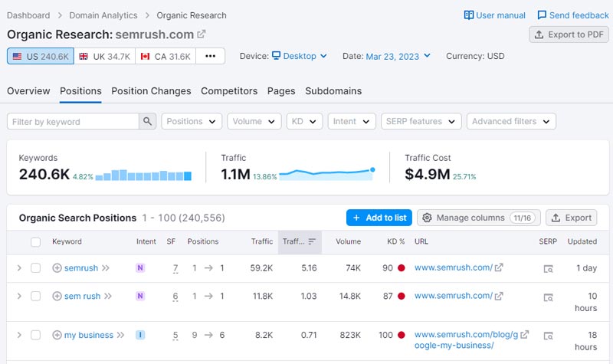The height and width of the screenshot is (364, 613).
Task: Open the sem rush keyword link
Action: point(83,296)
